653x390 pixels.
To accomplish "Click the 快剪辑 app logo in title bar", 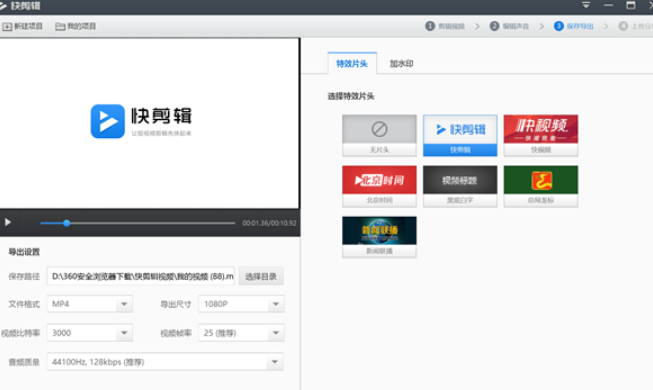I will tap(20, 6).
